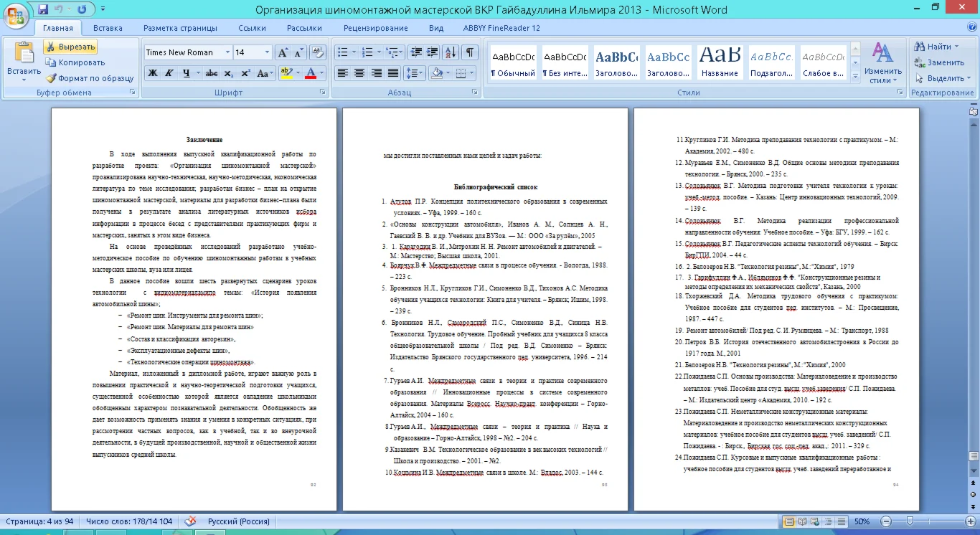The height and width of the screenshot is (535, 980).
Task: Apply the Название style from gallery
Action: click(x=720, y=63)
